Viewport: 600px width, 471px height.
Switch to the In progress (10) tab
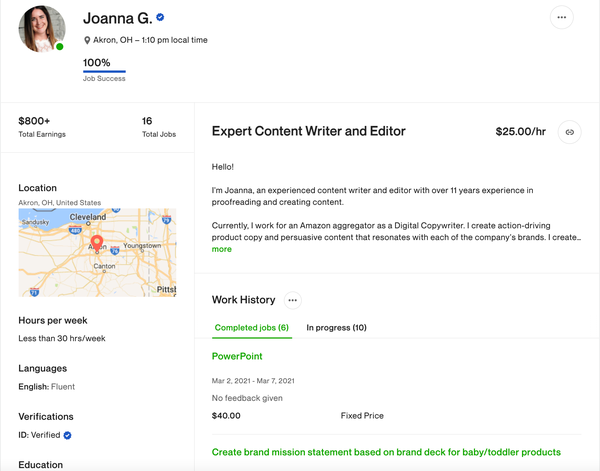[x=336, y=327]
